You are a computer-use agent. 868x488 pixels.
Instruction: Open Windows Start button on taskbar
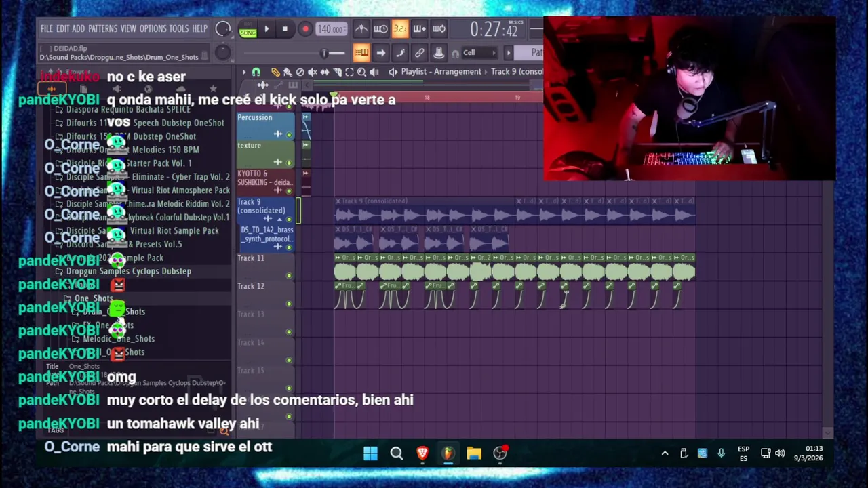pyautogui.click(x=370, y=453)
